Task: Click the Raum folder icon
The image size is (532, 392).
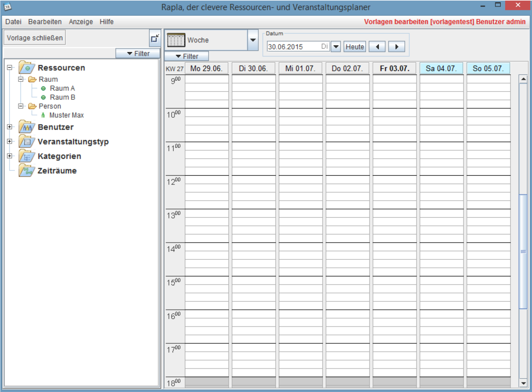Action: coord(32,79)
